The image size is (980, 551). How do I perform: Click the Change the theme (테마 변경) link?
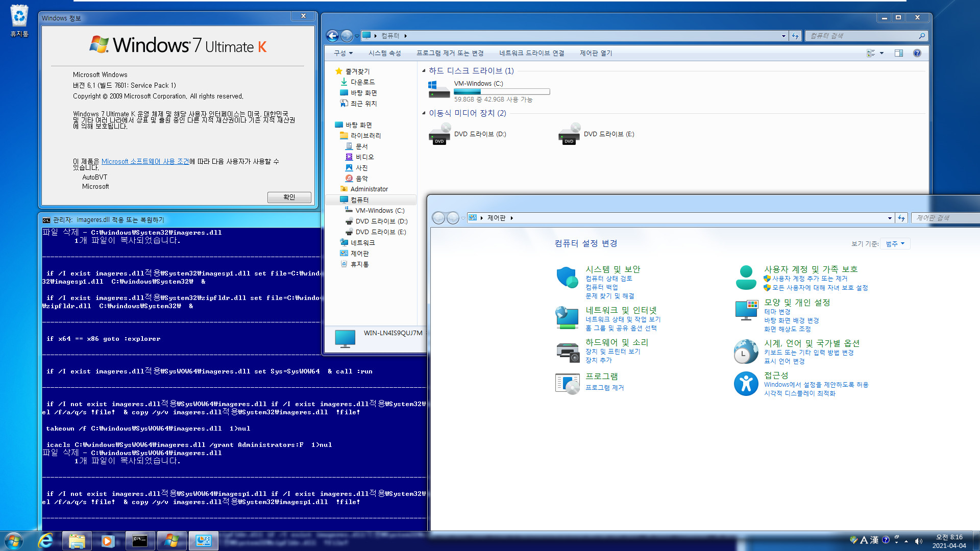[x=777, y=312]
